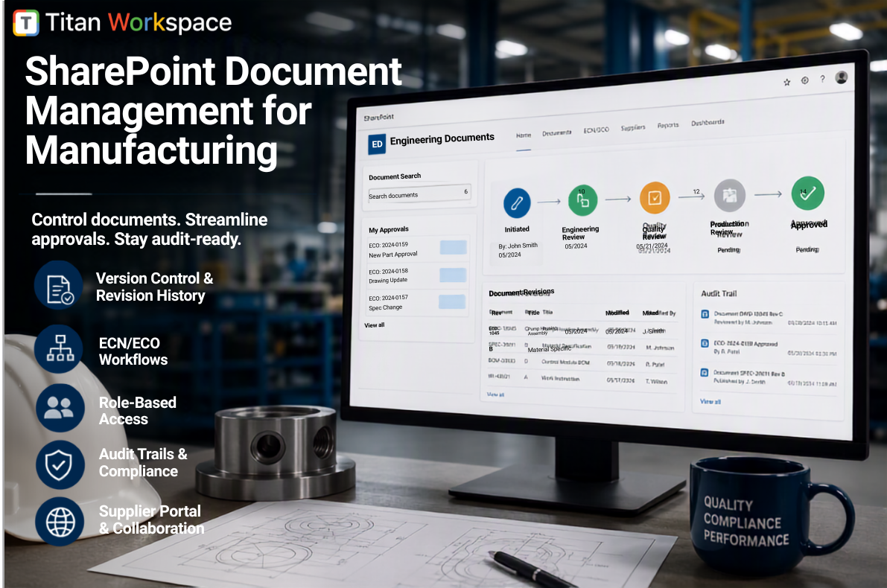This screenshot has width=887, height=588.
Task: Click the ED Engineering Documents site logo
Action: pyautogui.click(x=378, y=144)
